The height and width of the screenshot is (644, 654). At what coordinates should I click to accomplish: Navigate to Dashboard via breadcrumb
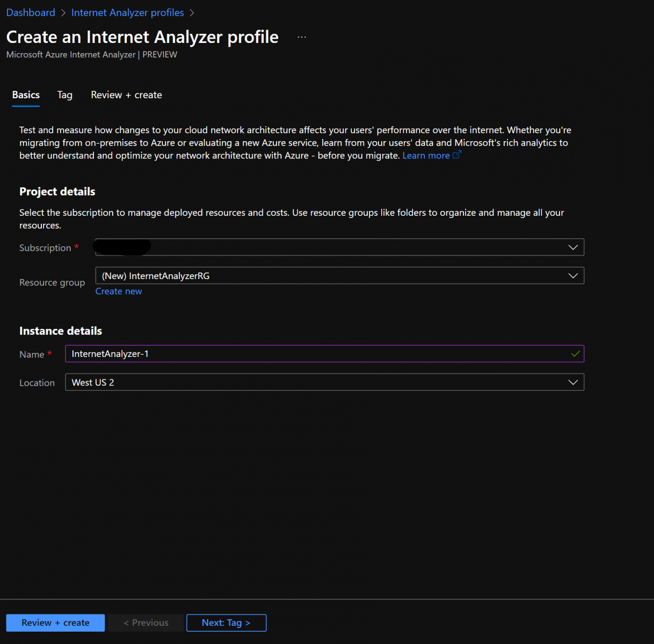[x=31, y=13]
